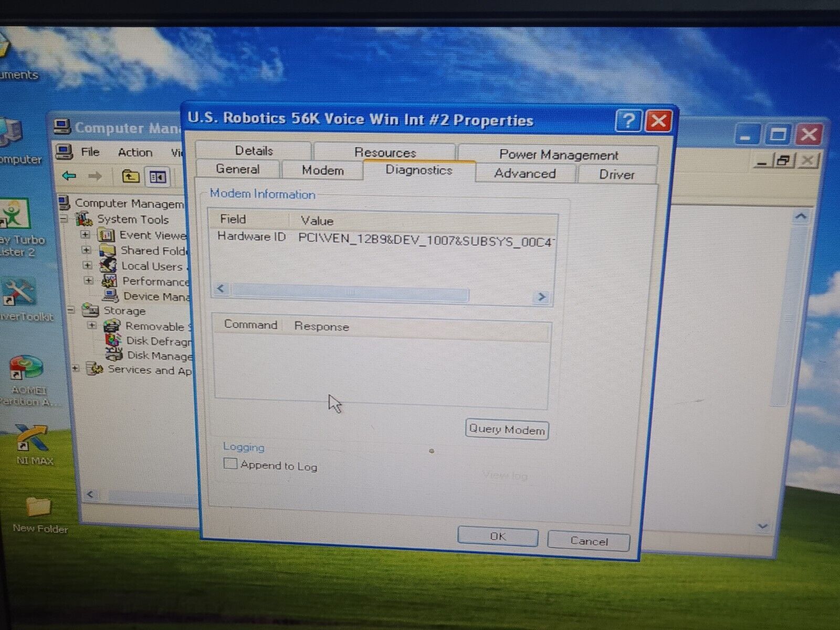Toggle the Show/Hide Console Tree icon
Viewport: 840px width, 630px height.
point(157,177)
